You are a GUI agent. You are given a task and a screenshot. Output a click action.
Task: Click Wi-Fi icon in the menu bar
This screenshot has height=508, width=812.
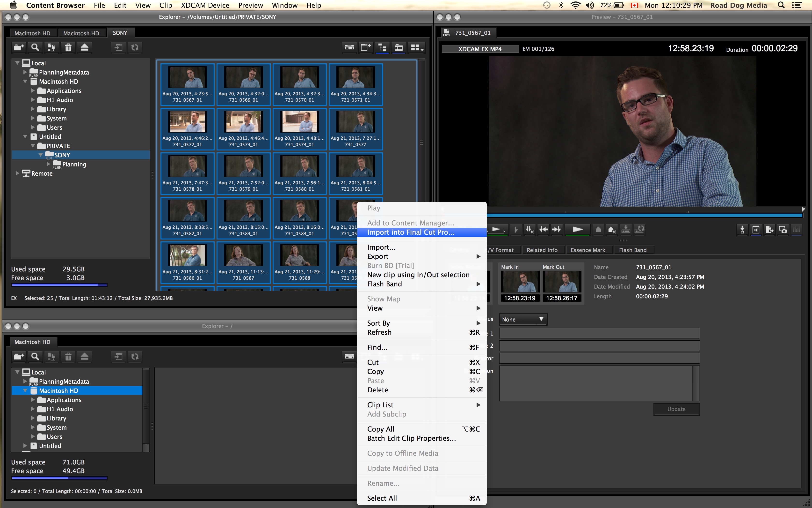point(575,5)
